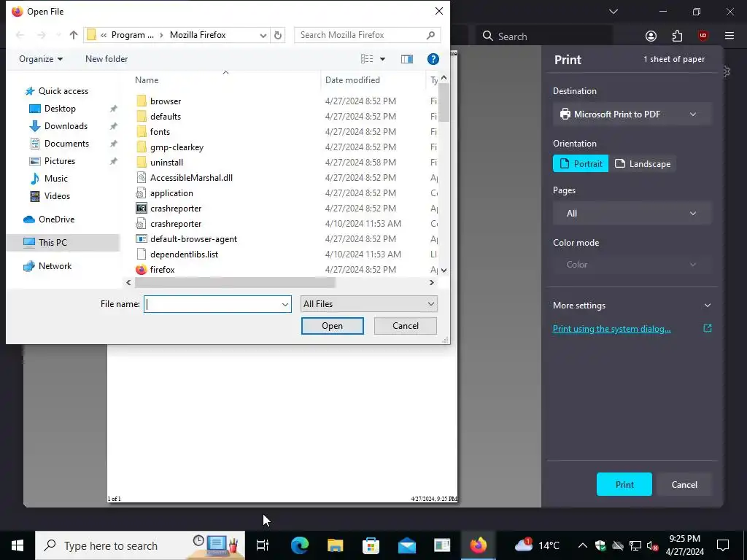Click Print using the system dialog link
This screenshot has height=560, width=747.
[612, 329]
